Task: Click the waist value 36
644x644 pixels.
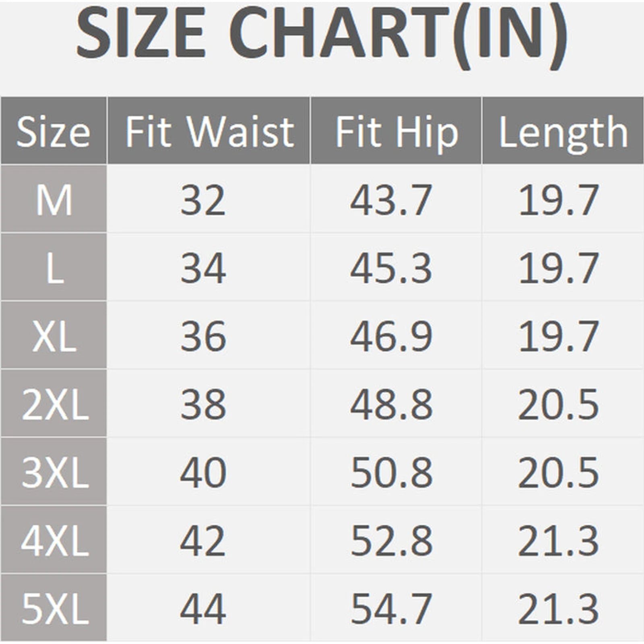Action: (202, 336)
